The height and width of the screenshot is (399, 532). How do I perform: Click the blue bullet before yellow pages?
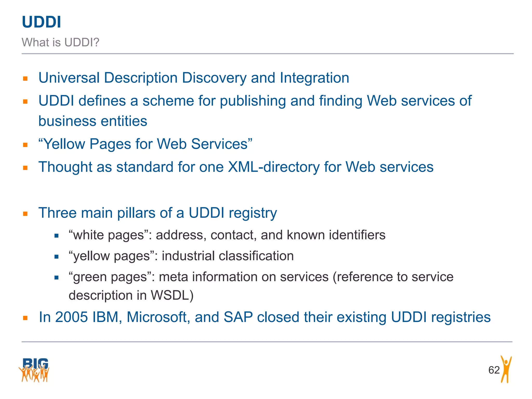pyautogui.click(x=57, y=257)
